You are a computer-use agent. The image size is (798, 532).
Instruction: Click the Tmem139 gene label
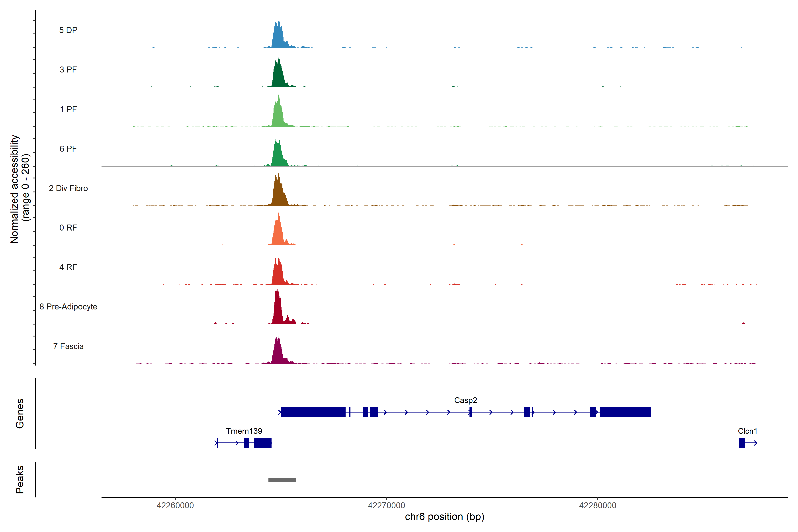point(244,431)
